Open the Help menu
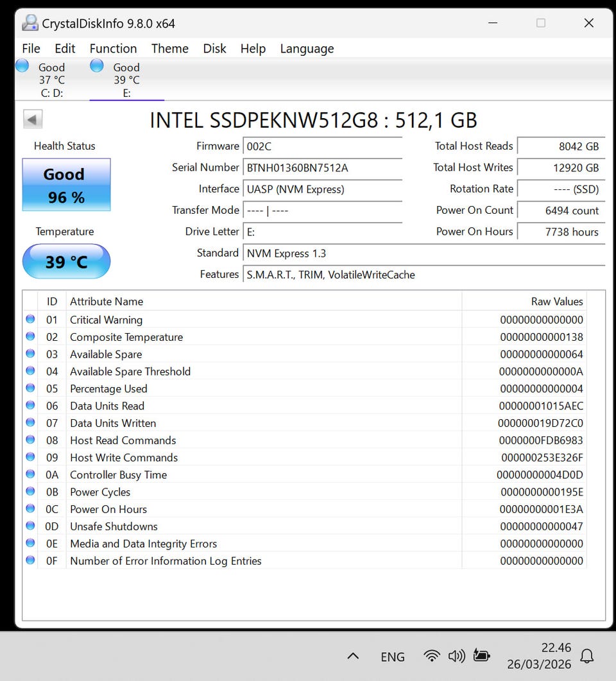 click(x=253, y=49)
